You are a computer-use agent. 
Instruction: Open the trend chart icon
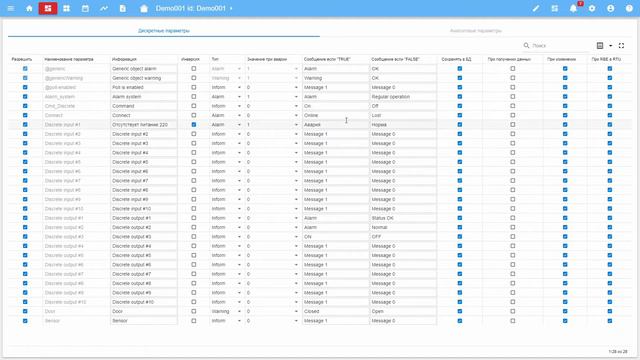[104, 8]
